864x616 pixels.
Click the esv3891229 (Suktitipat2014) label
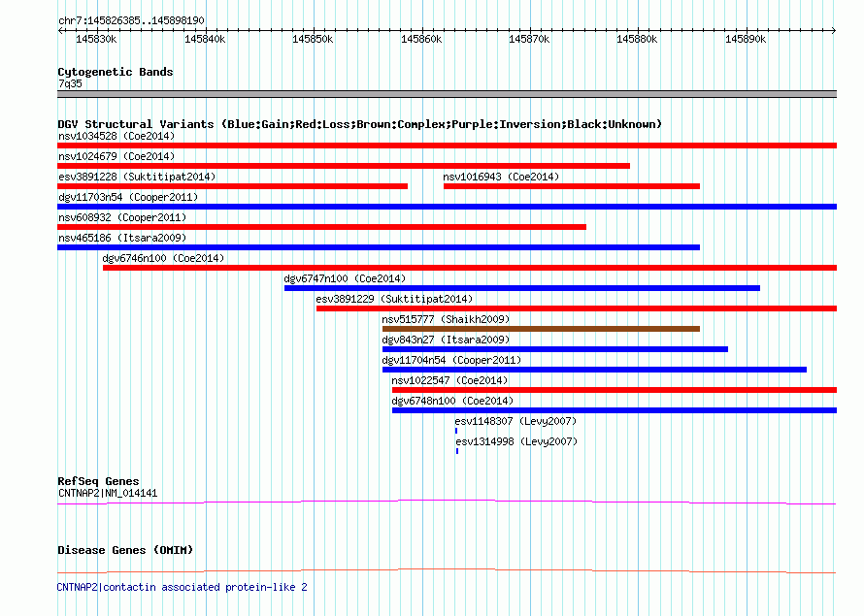[394, 299]
